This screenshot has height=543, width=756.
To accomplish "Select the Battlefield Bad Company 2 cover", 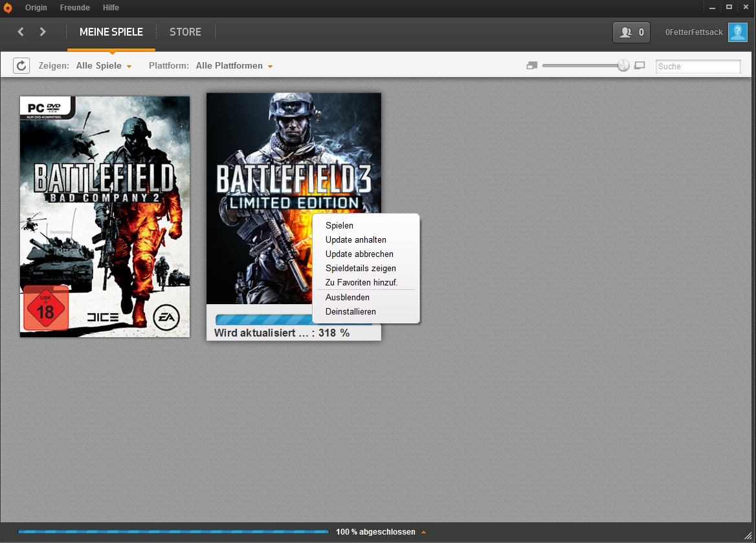I will click(x=105, y=217).
